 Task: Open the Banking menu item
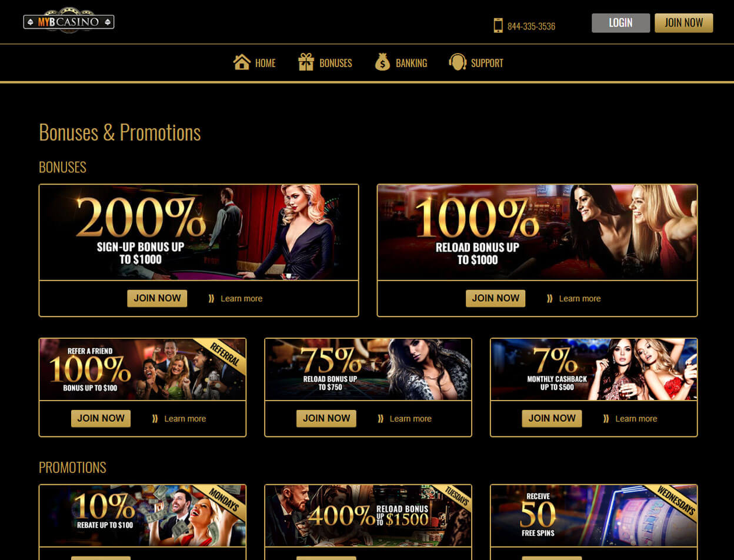tap(411, 63)
